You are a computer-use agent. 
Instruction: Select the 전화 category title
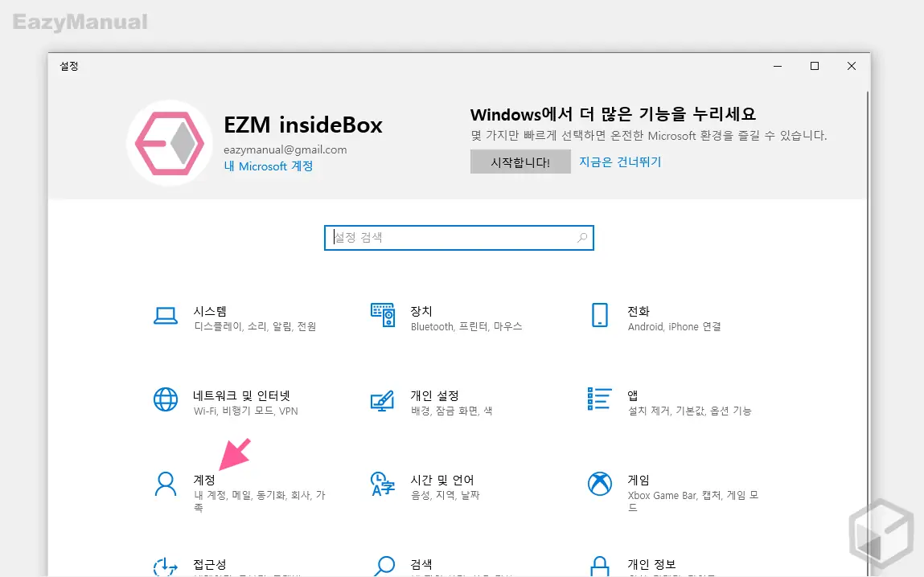point(639,311)
